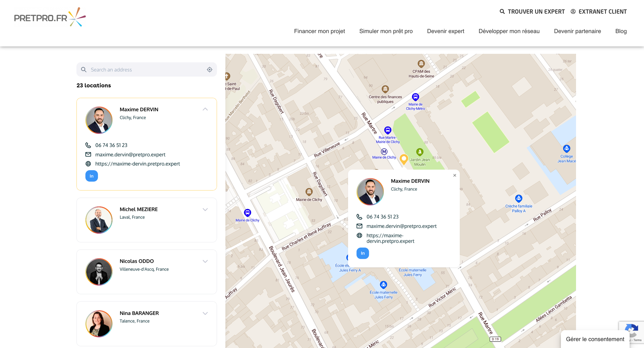Click the Mairie de Clichy metro station icon
This screenshot has width=644, height=348.
(x=384, y=151)
